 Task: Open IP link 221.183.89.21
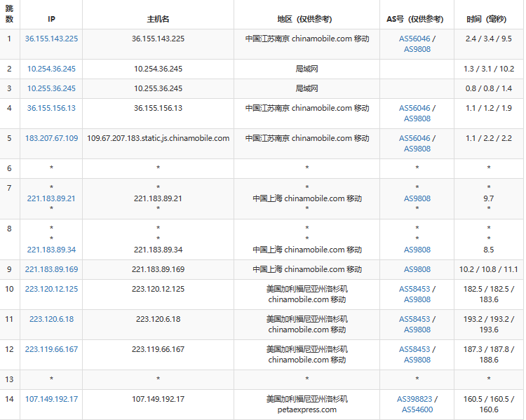51,198
